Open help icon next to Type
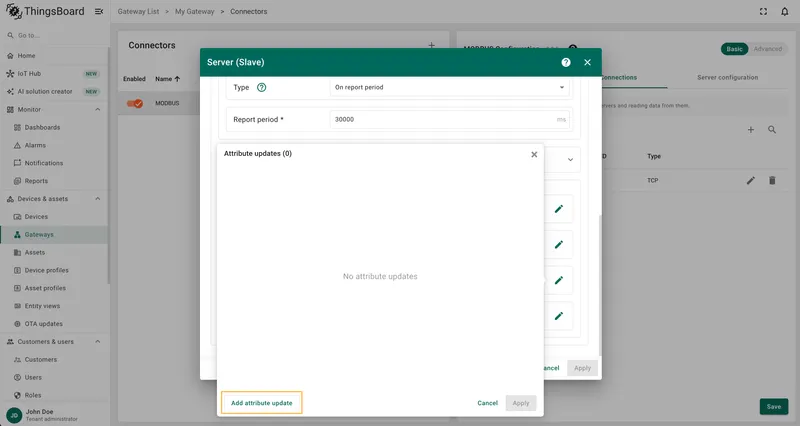This screenshot has width=800, height=426. (261, 87)
